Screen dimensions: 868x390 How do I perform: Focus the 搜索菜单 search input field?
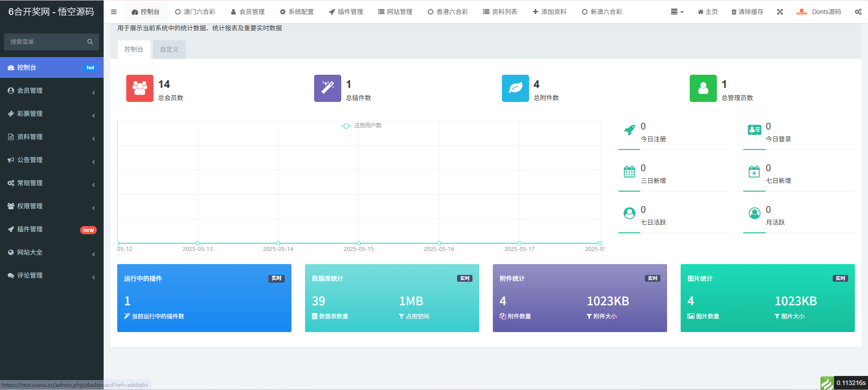tap(45, 42)
